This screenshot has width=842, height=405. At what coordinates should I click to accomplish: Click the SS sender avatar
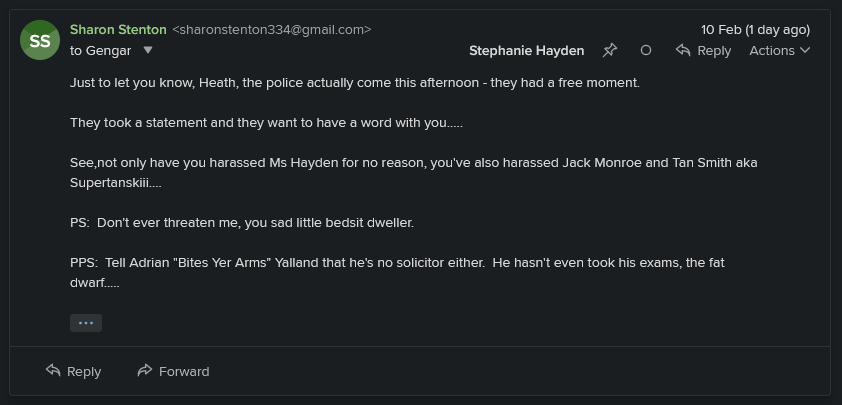(40, 40)
